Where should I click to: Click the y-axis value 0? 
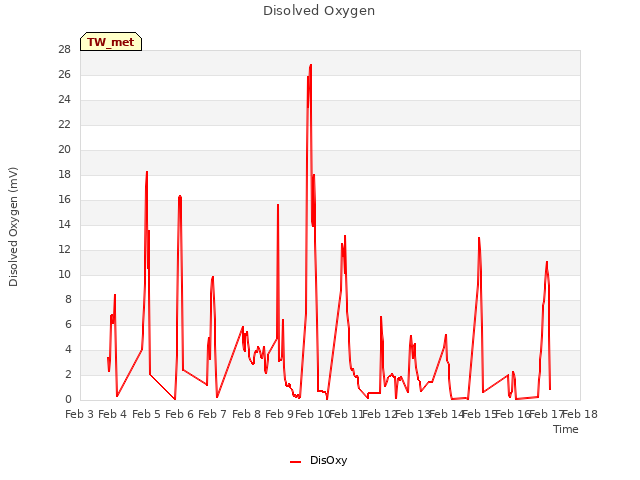[68, 400]
